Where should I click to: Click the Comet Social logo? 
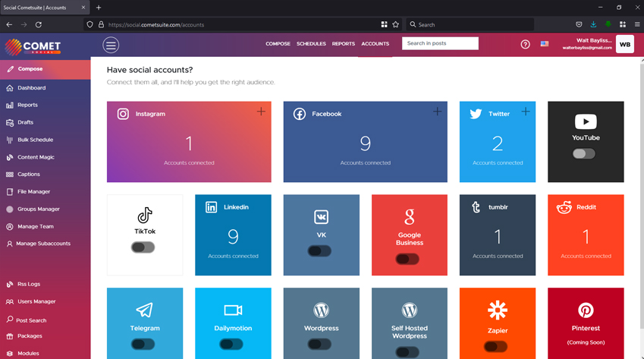pos(33,47)
